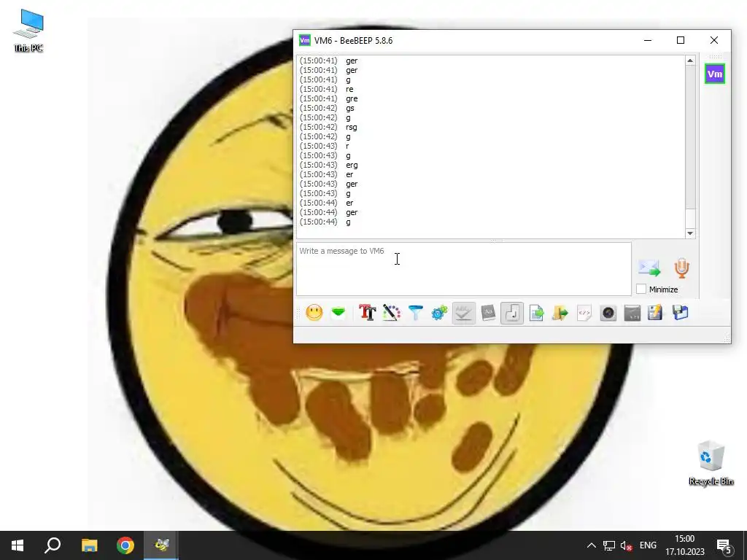Open the message filter funnel
The height and width of the screenshot is (560, 747).
point(415,313)
